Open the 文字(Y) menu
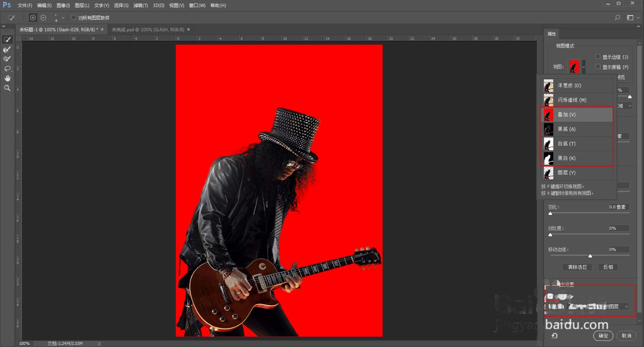 (101, 5)
